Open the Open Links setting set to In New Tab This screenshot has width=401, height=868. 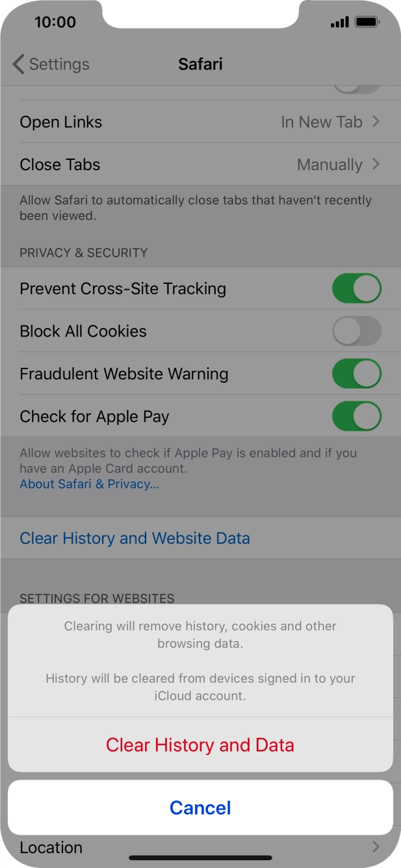point(200,121)
